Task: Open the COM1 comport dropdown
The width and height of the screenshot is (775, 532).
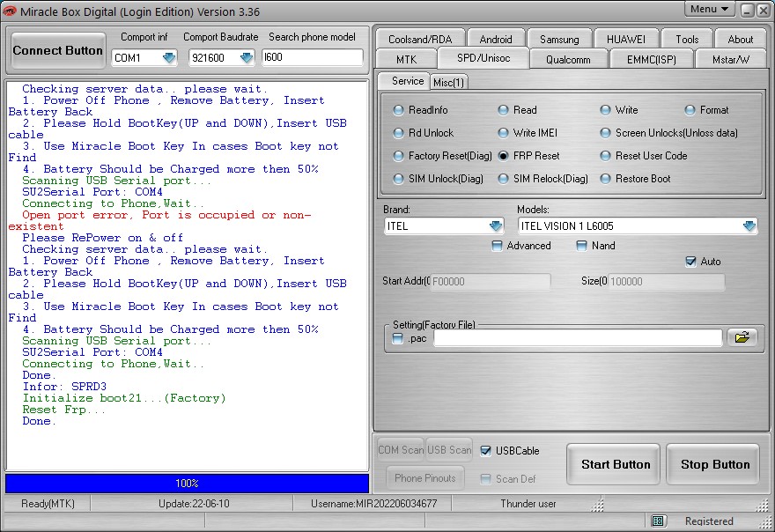Action: (x=169, y=58)
